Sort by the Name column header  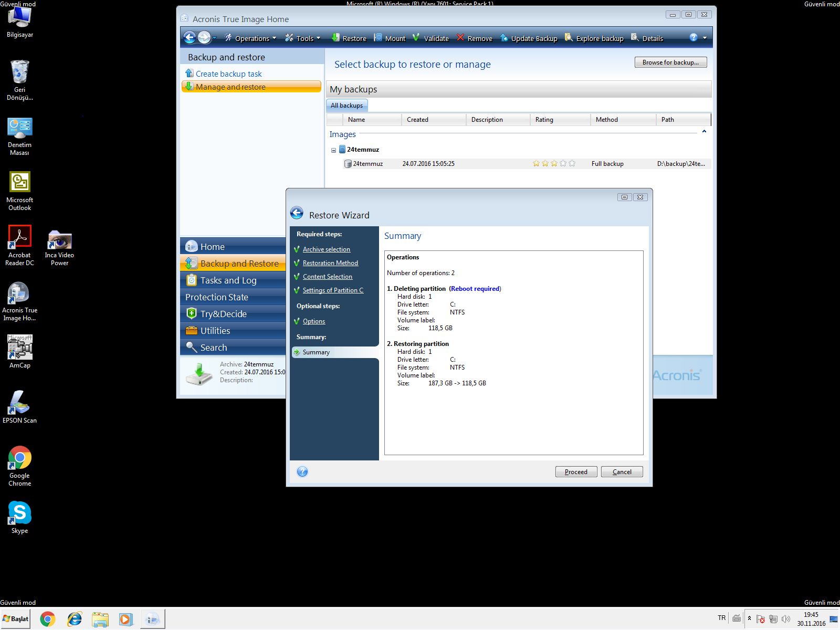click(372, 120)
